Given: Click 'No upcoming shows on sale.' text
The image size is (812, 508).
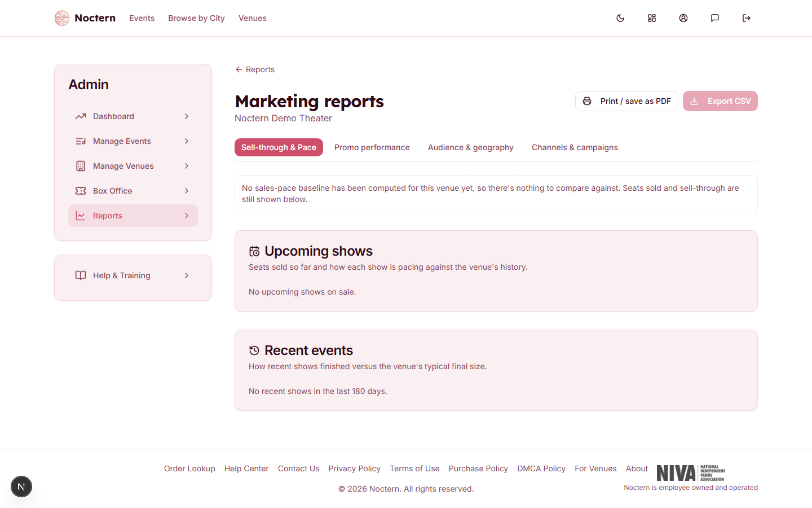Looking at the screenshot, I should point(302,292).
